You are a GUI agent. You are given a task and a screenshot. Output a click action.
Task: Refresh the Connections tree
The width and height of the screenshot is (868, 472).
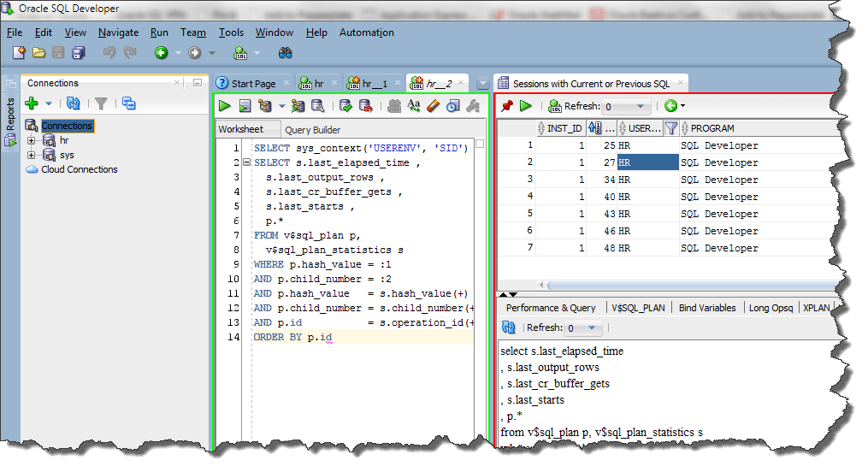[x=73, y=103]
